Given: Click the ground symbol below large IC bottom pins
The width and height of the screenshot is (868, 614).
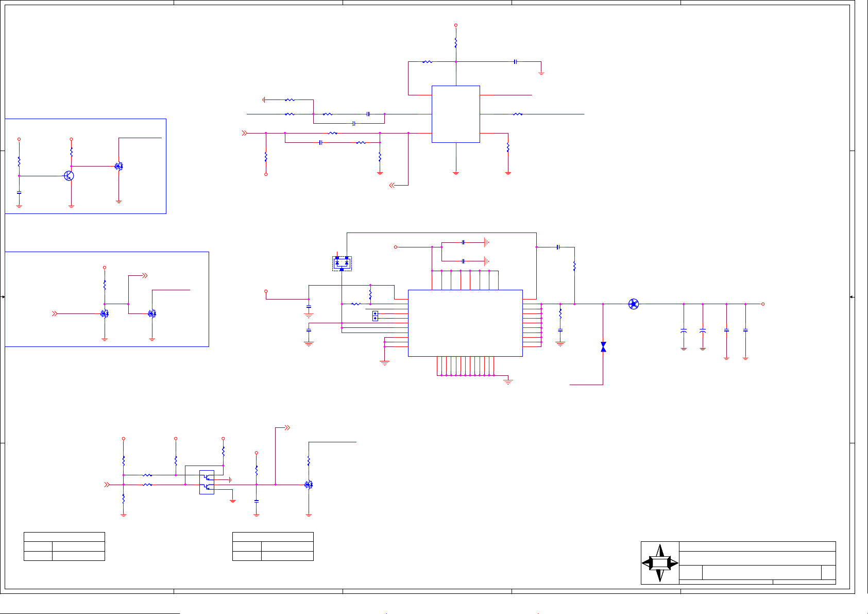Looking at the screenshot, I should tap(508, 382).
